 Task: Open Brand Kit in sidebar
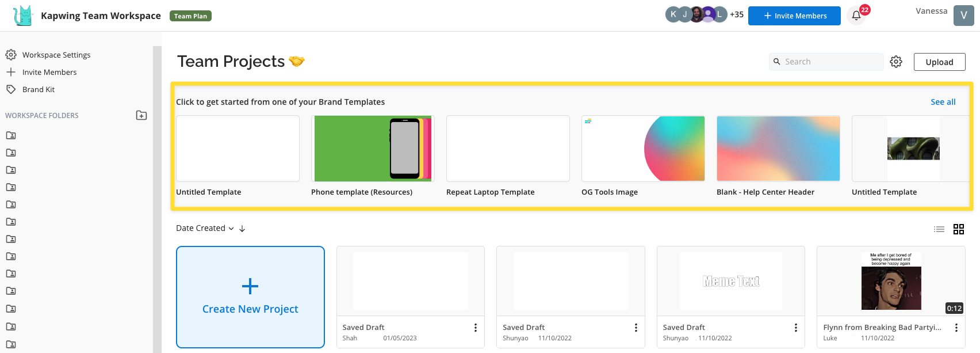coord(38,89)
